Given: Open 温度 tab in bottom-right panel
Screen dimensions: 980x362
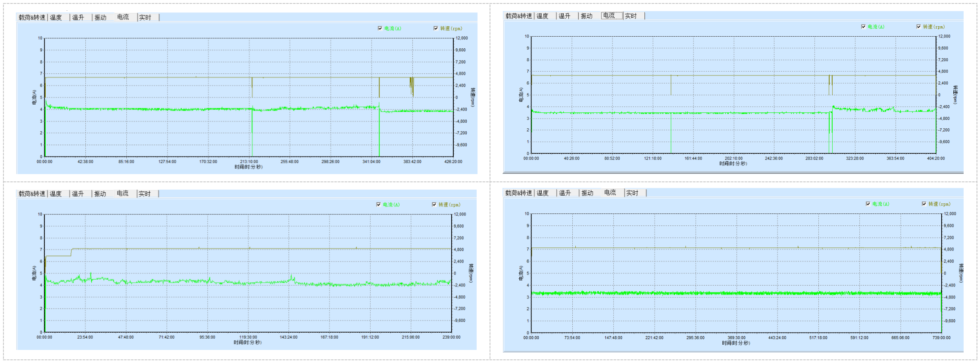Looking at the screenshot, I should click(x=543, y=193).
